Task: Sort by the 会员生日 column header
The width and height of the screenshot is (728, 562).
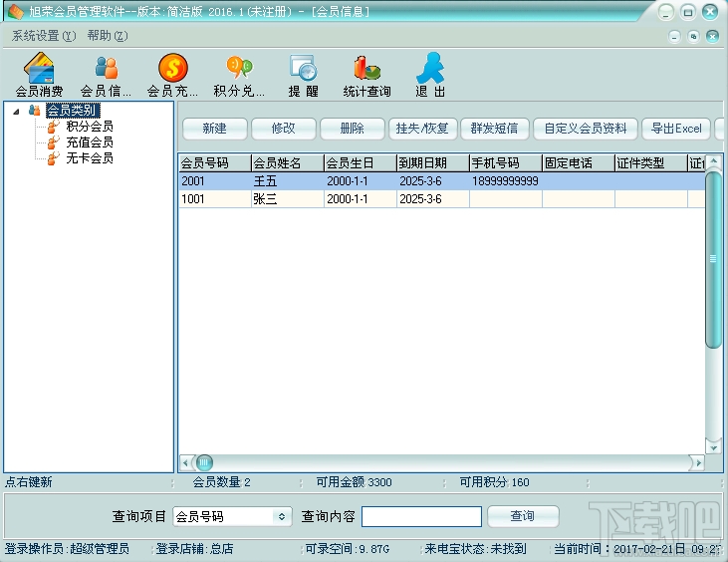Action: (x=361, y=163)
